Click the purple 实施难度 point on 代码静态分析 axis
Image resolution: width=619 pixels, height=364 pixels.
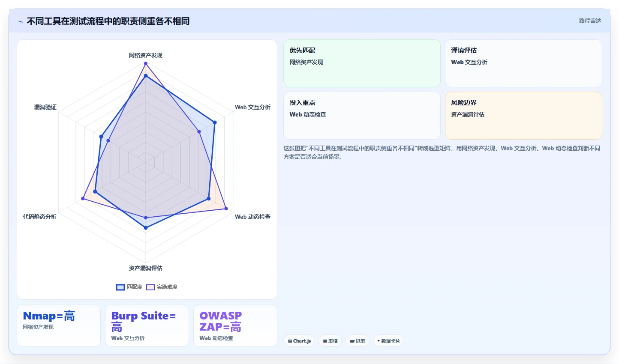(83, 199)
